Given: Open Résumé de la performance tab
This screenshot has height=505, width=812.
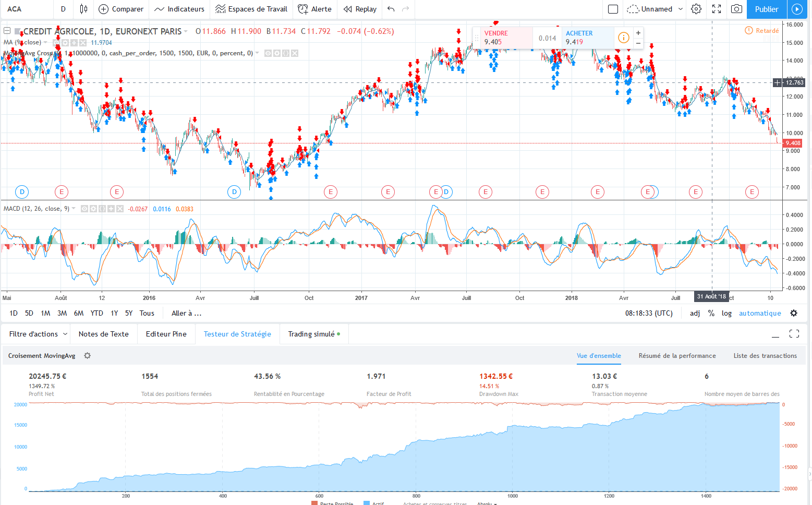Looking at the screenshot, I should [677, 356].
